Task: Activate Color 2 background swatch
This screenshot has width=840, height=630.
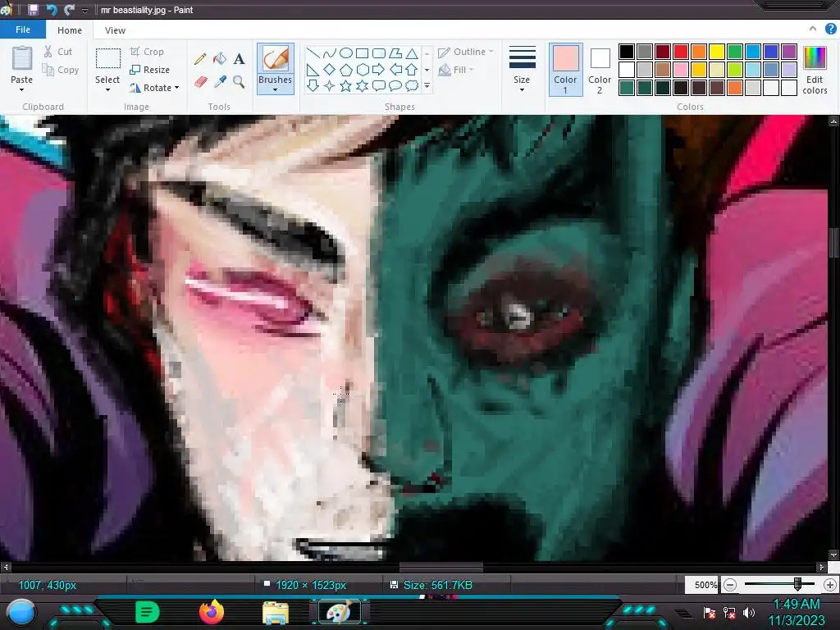Action: point(600,71)
